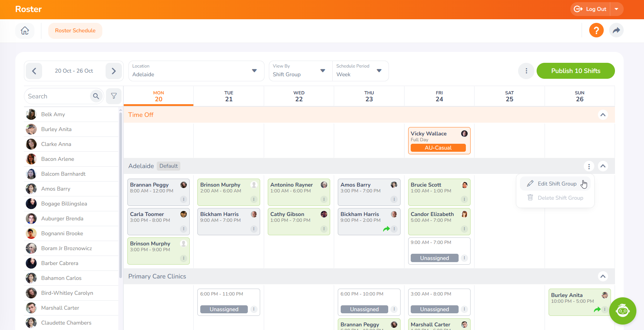Open the orange help question mark

pyautogui.click(x=596, y=30)
